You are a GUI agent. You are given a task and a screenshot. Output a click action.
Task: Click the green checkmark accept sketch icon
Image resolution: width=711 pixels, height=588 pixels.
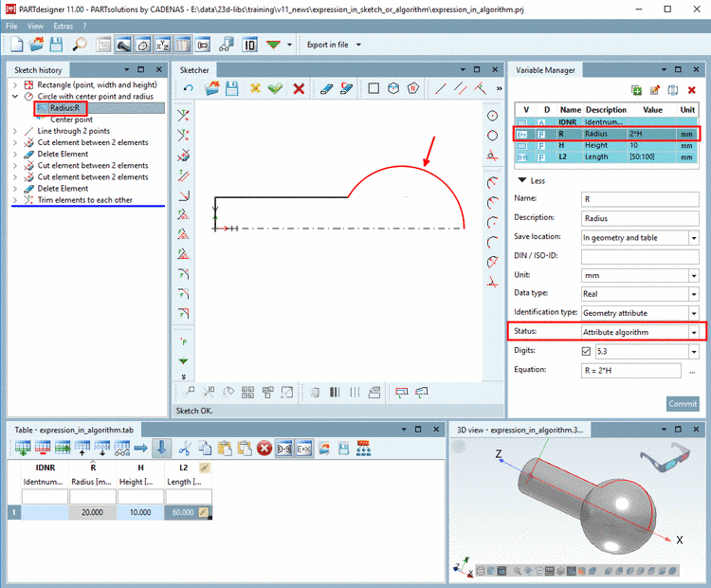(275, 88)
